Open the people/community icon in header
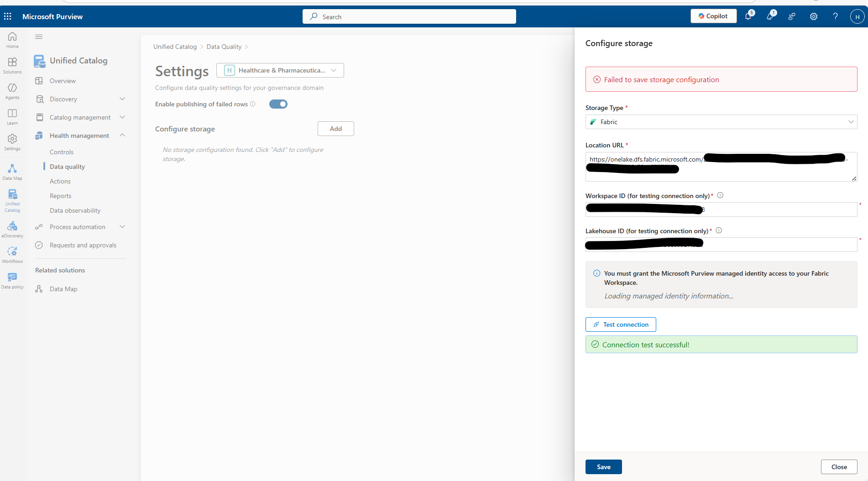Image resolution: width=868 pixels, height=481 pixels. pyautogui.click(x=792, y=16)
